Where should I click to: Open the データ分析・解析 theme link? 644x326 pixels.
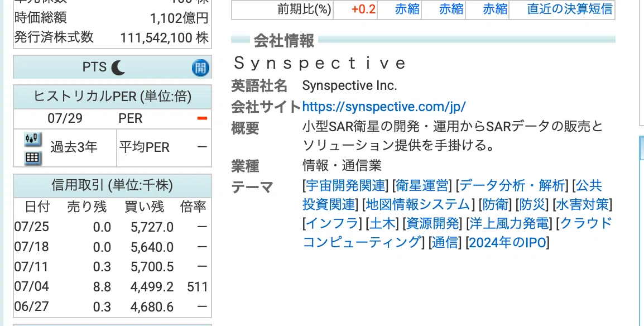pos(512,185)
